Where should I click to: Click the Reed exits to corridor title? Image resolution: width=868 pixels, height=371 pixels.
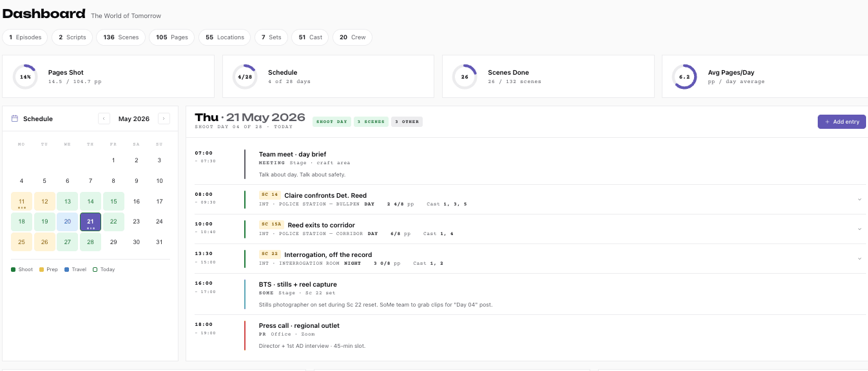point(321,225)
